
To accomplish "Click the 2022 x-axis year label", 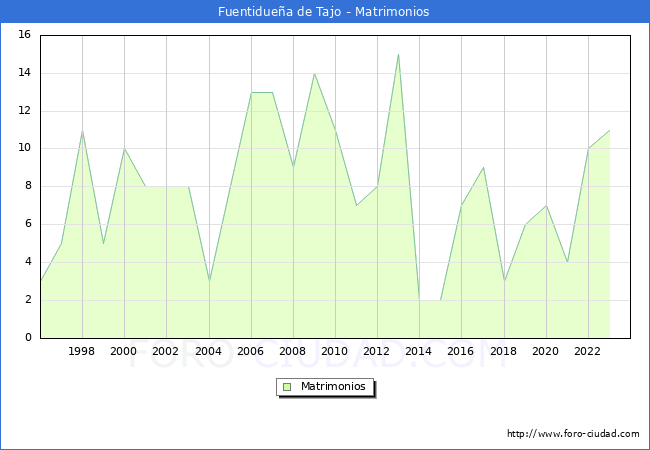I will pos(588,352).
